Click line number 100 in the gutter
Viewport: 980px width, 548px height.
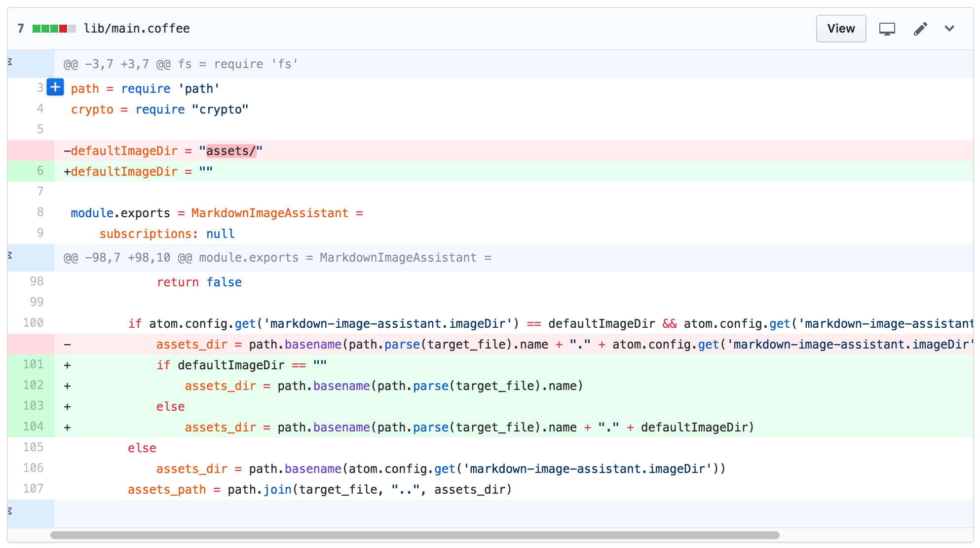pyautogui.click(x=33, y=323)
